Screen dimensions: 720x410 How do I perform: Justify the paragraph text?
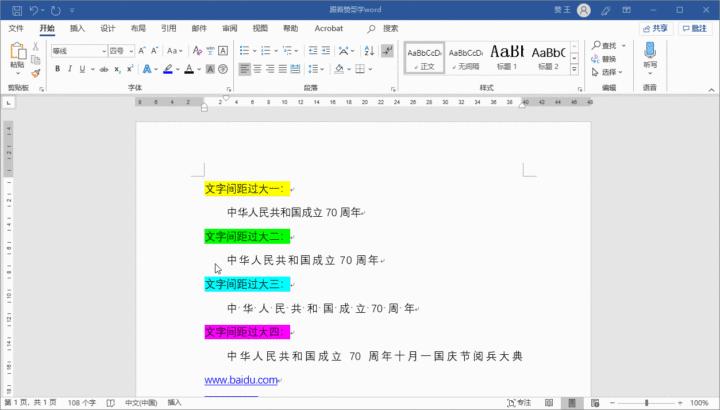[282, 69]
